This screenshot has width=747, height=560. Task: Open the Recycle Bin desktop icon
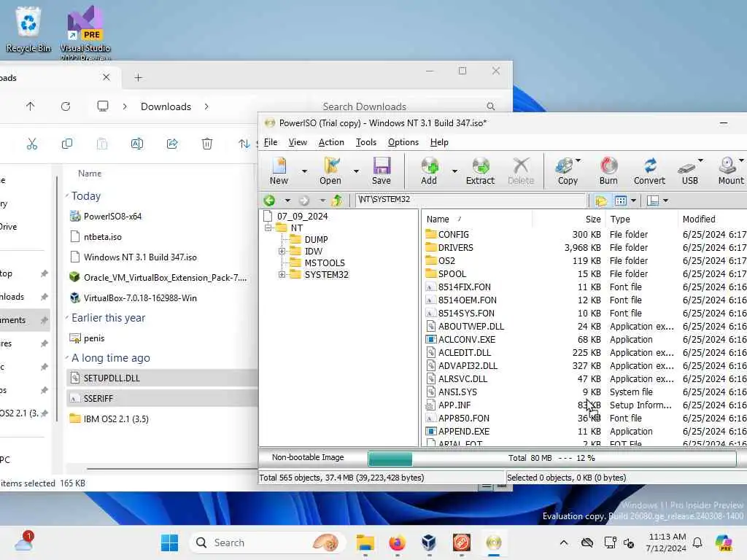tap(28, 28)
